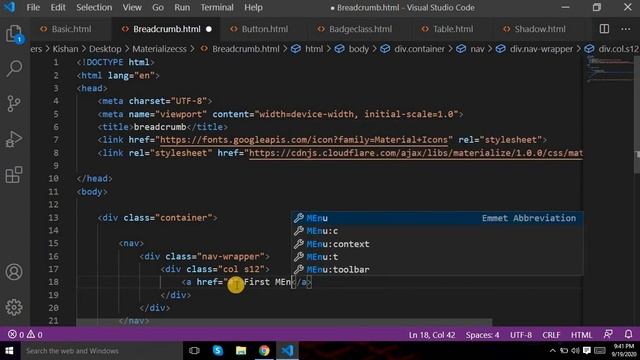Open the Help menu
The height and width of the screenshot is (360, 640).
pyautogui.click(x=253, y=7)
